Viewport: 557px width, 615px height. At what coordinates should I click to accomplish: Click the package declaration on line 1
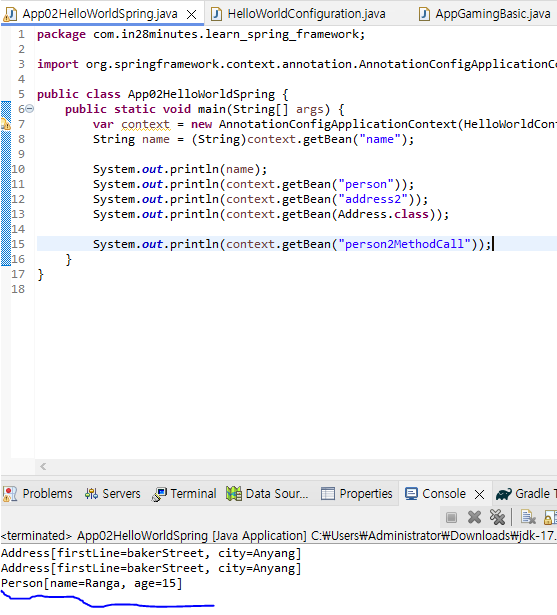coord(201,35)
